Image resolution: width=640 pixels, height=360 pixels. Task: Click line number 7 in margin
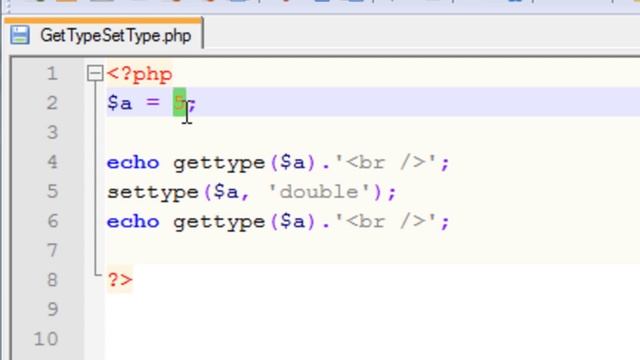coord(52,250)
